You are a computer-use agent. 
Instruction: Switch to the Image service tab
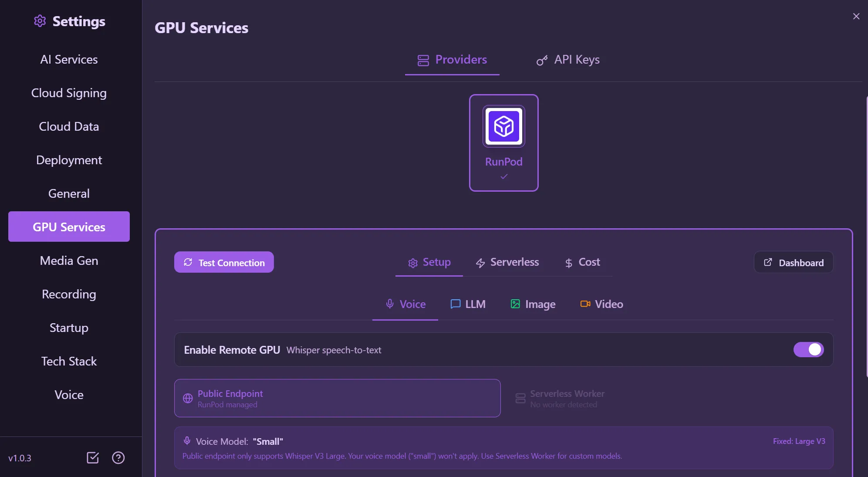[x=533, y=304]
